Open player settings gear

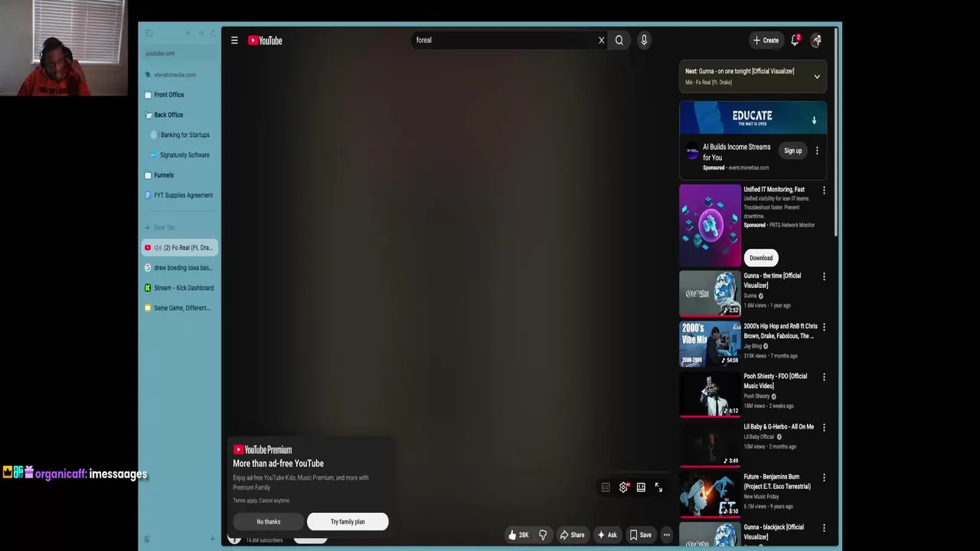pos(623,487)
